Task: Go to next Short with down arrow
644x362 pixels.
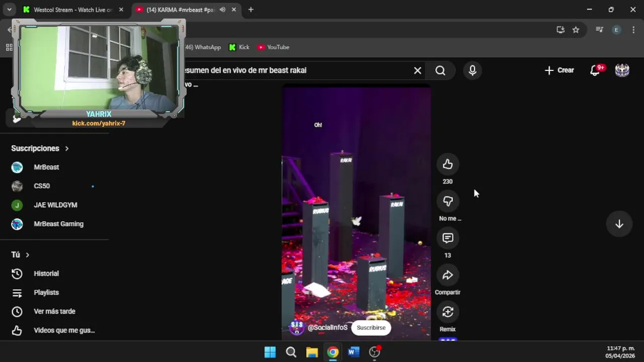Action: point(619,224)
